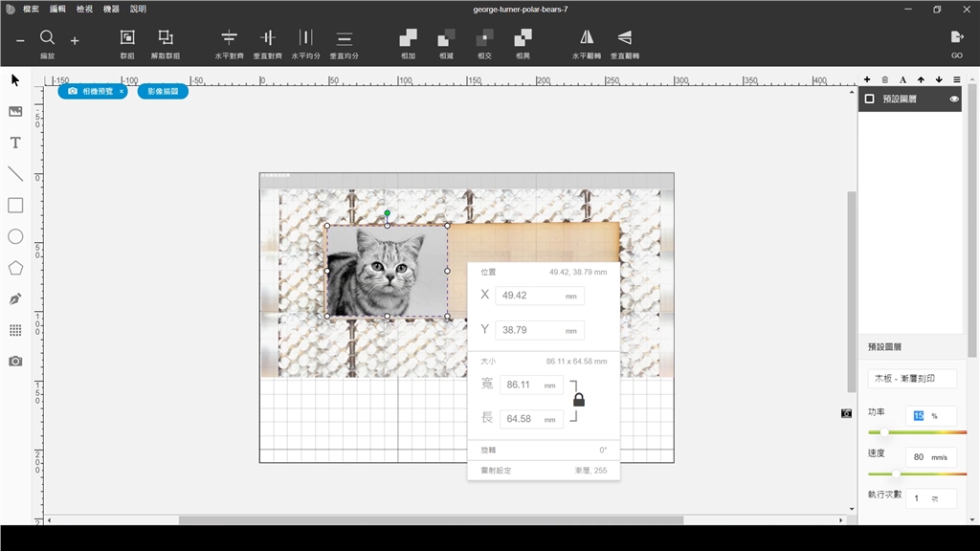Screen dimensions: 980x551
Task: Choose the Pen tool
Action: tap(15, 298)
